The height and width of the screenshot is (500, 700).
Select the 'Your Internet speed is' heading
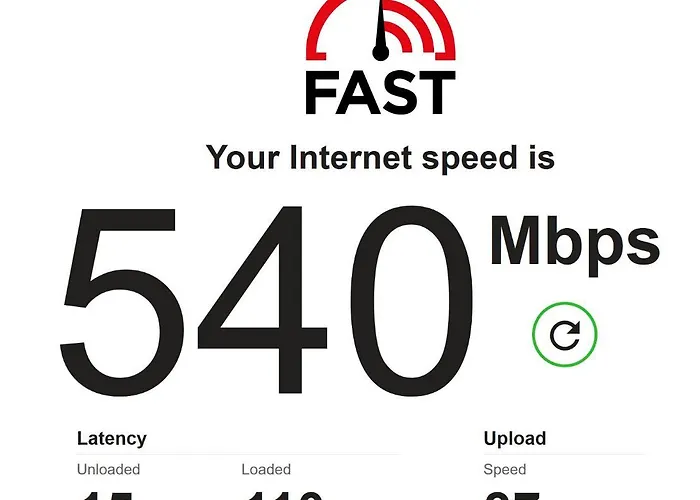(x=380, y=158)
